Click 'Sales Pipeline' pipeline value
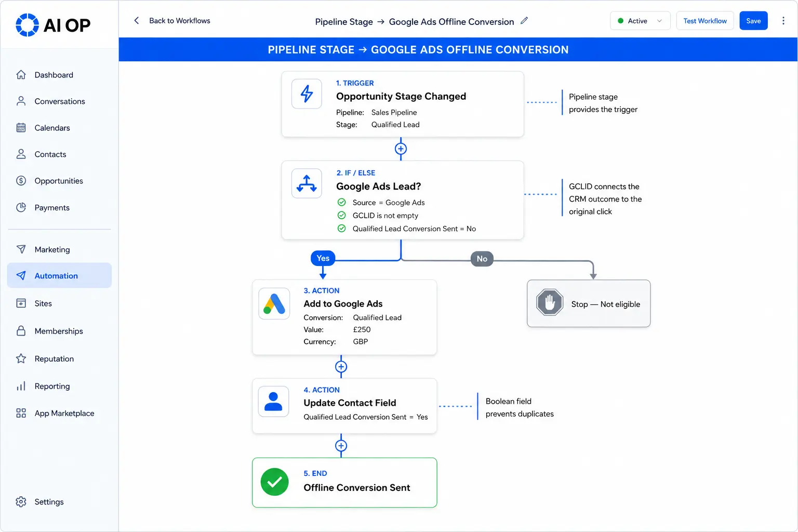This screenshot has height=532, width=798. 394,112
